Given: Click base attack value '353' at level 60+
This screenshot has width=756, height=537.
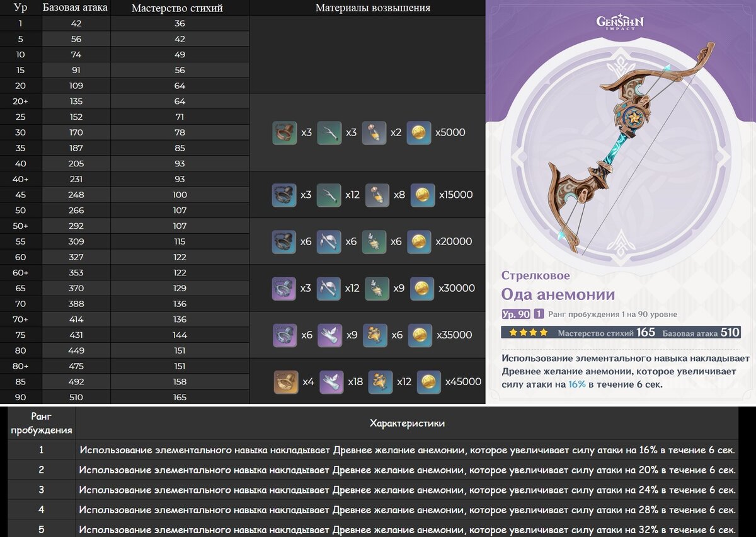Looking at the screenshot, I should click(x=76, y=272).
